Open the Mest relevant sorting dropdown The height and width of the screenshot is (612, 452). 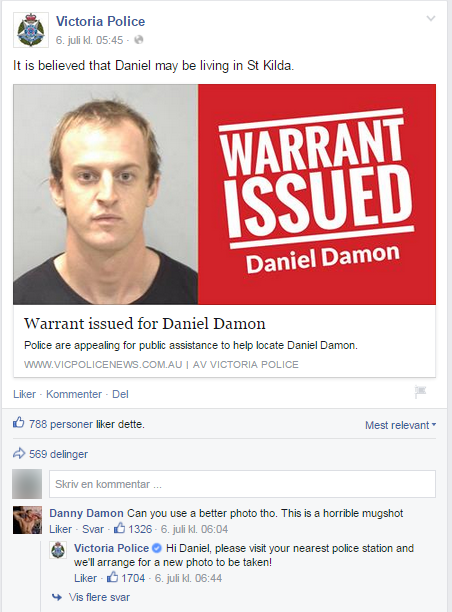point(400,425)
